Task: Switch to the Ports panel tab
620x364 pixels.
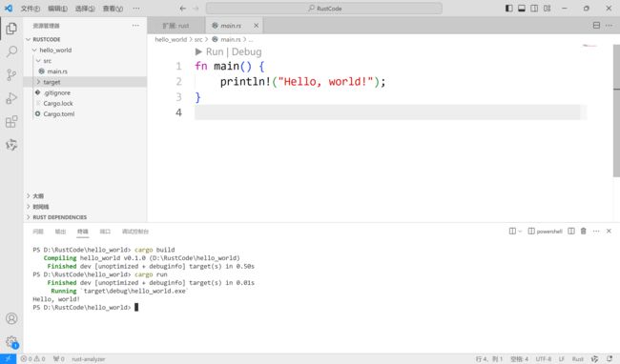Action: (x=105, y=232)
